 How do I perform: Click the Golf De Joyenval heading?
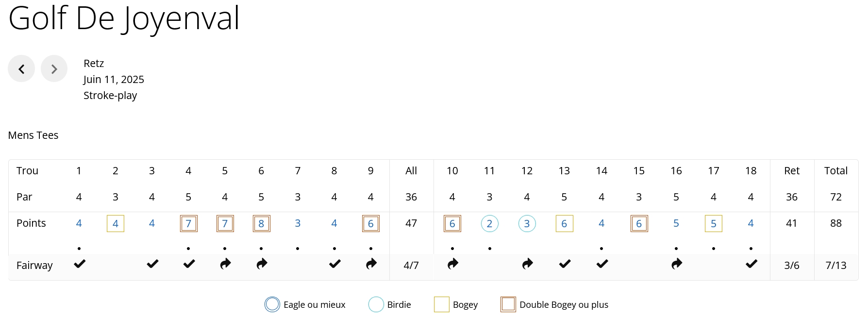click(x=124, y=18)
